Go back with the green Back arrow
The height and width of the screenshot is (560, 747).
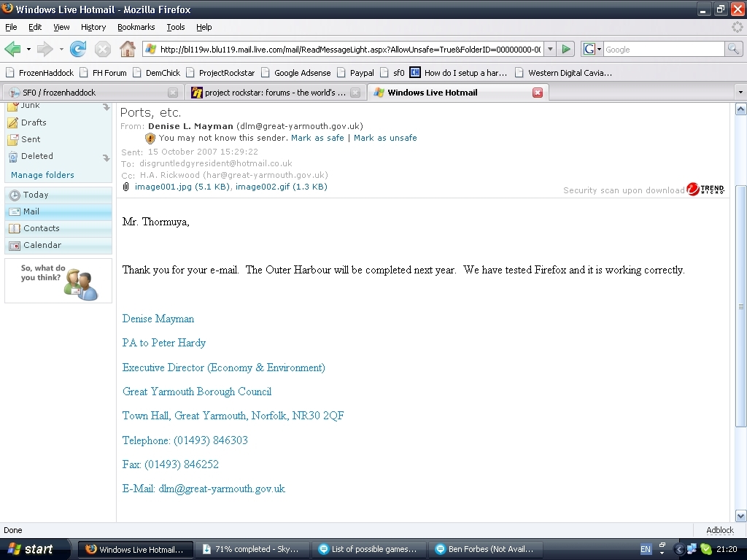click(x=13, y=49)
